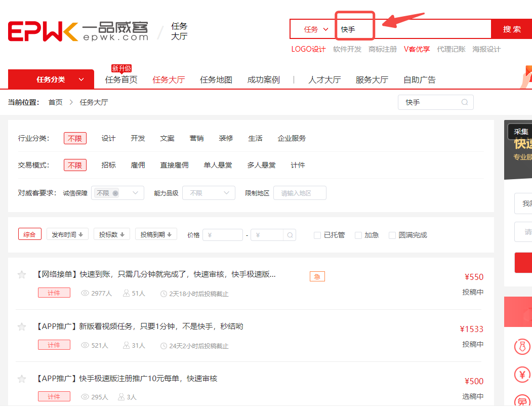
Task: Open the 软件开发 hot search link
Action: 347,49
